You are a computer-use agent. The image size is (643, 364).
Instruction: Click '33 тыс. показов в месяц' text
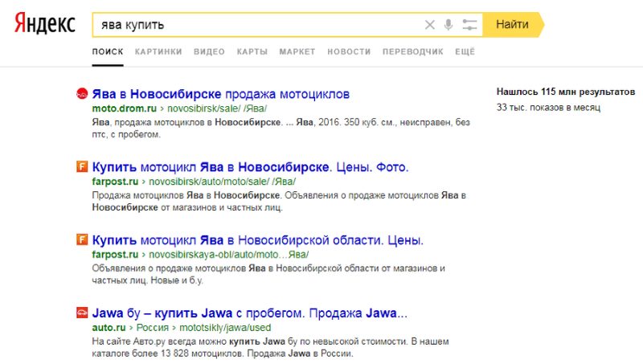tap(548, 108)
